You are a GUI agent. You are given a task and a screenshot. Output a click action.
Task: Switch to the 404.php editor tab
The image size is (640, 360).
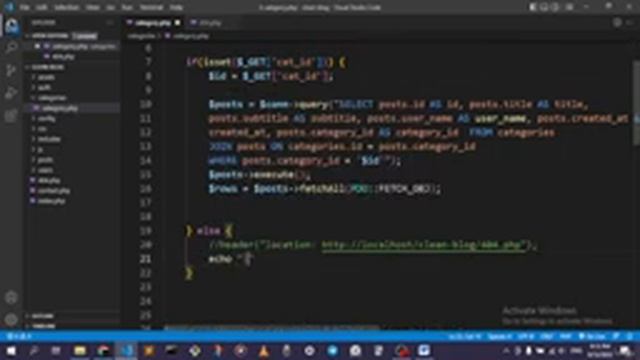click(x=209, y=23)
